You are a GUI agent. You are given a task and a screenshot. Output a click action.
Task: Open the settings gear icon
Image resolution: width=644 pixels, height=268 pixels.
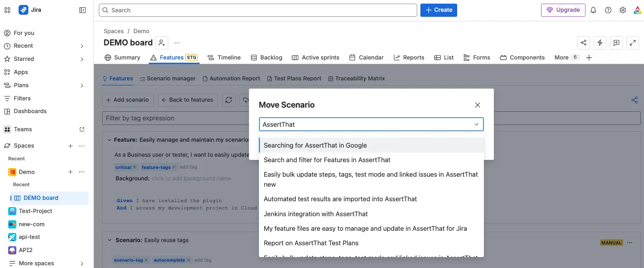tap(623, 10)
